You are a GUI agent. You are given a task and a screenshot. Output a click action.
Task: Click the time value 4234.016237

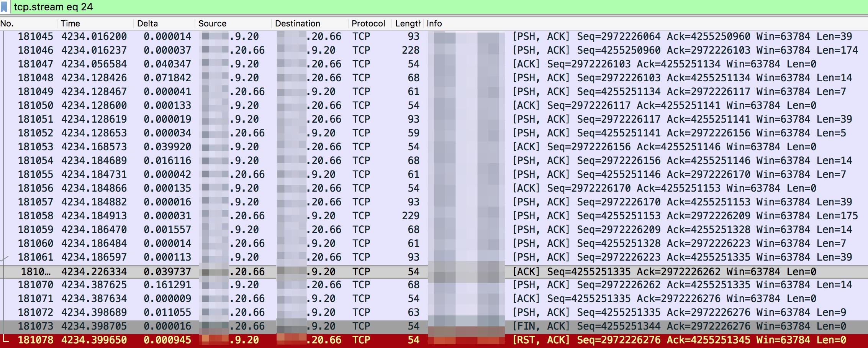[x=94, y=50]
